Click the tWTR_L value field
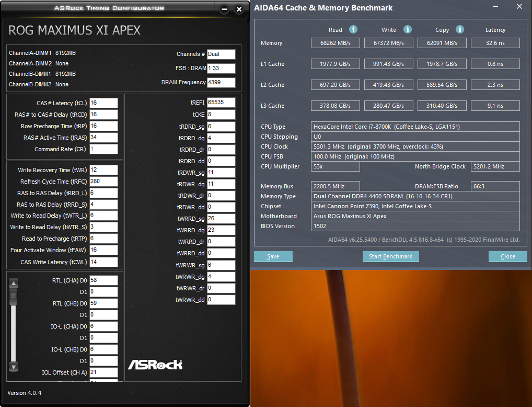This screenshot has width=532, height=407. (103, 216)
